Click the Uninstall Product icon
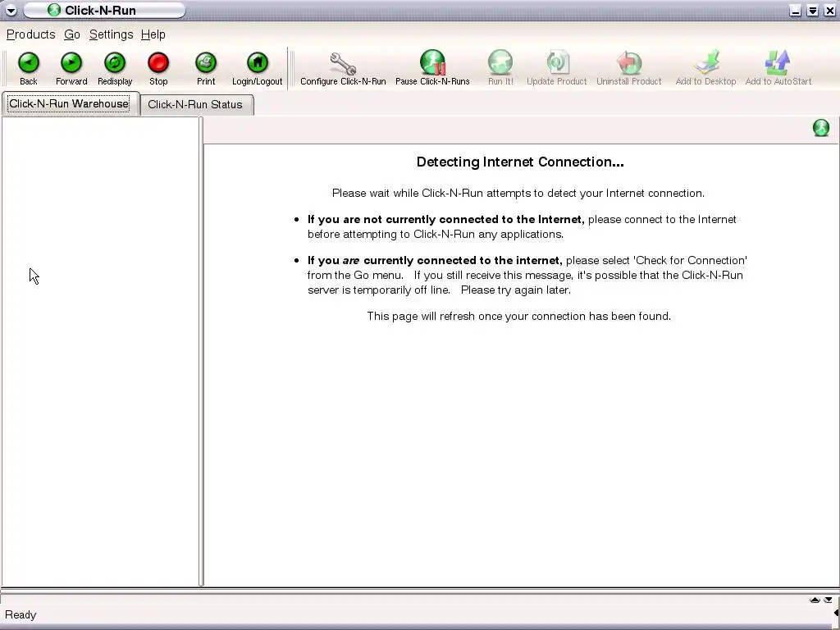 (629, 62)
